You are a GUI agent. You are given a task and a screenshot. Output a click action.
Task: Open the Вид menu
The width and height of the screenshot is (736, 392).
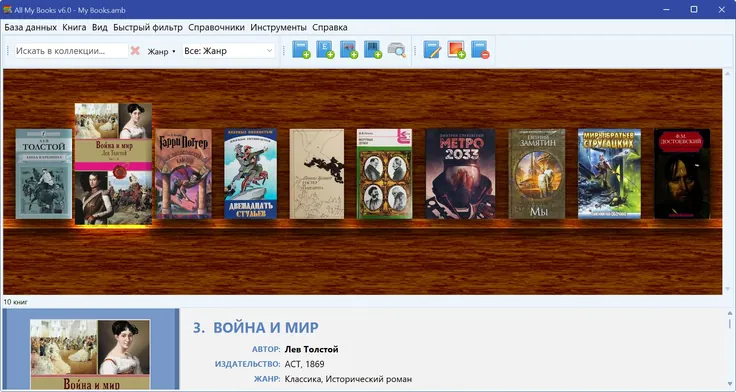100,27
